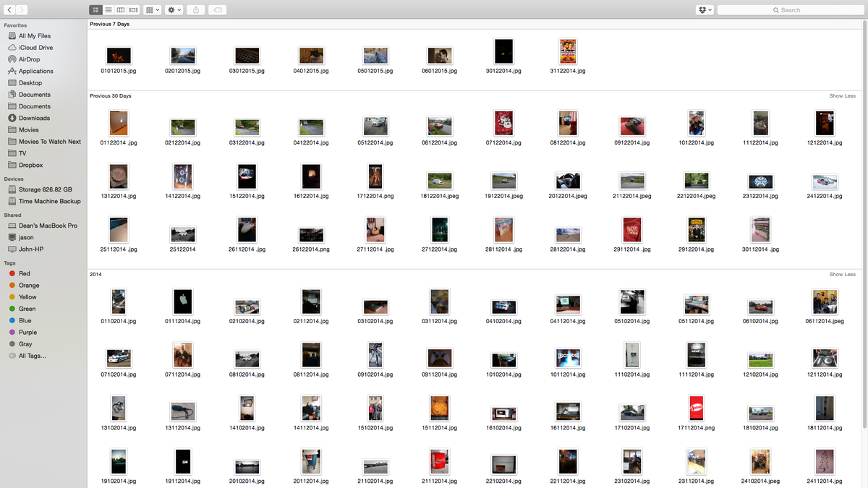Viewport: 868px width, 488px height.
Task: Click the file name 25122014
Action: tap(183, 249)
